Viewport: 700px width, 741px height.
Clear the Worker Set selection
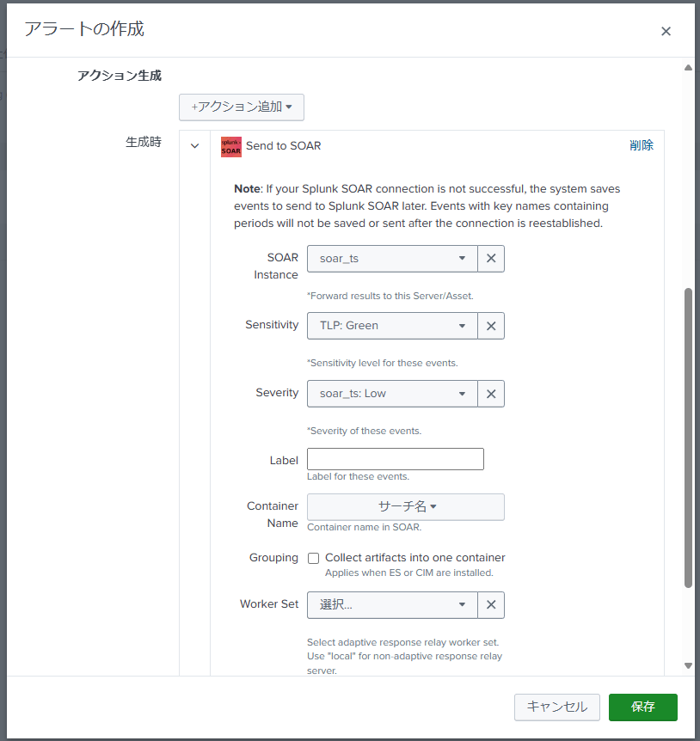491,605
